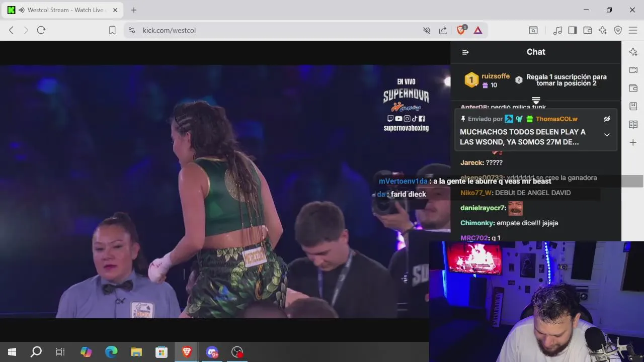Click the Jareck chat username
This screenshot has width=644, height=362.
pyautogui.click(x=472, y=162)
